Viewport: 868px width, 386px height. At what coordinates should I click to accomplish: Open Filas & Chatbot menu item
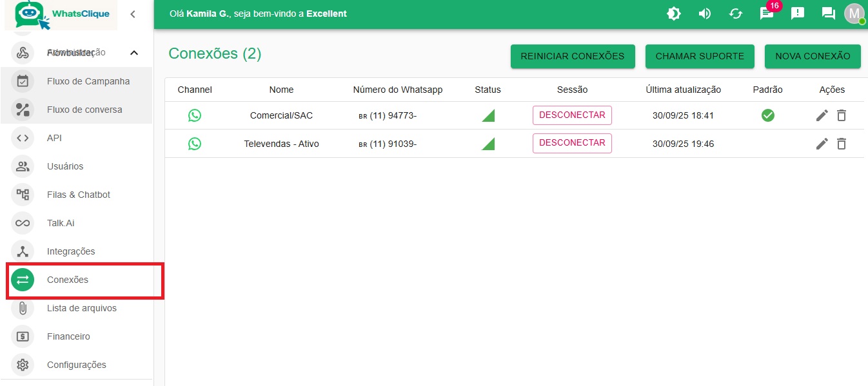[x=79, y=195]
